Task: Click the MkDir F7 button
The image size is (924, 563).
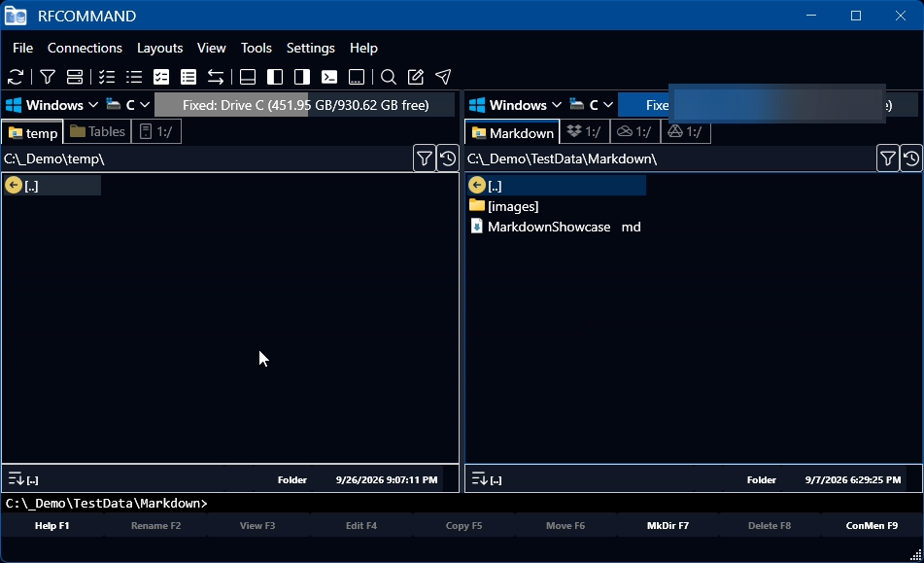Action: 667,525
